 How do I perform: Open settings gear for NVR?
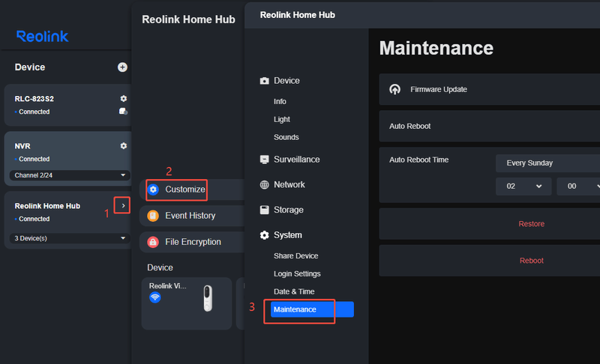(123, 146)
